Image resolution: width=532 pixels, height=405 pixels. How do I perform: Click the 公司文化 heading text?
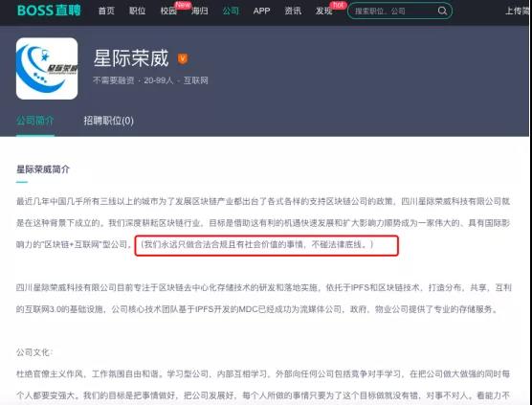click(34, 352)
